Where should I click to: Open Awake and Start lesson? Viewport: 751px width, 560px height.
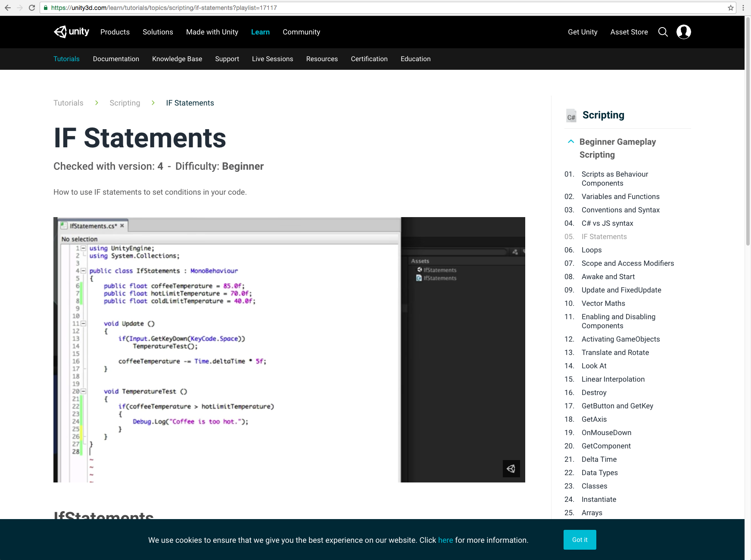608,277
